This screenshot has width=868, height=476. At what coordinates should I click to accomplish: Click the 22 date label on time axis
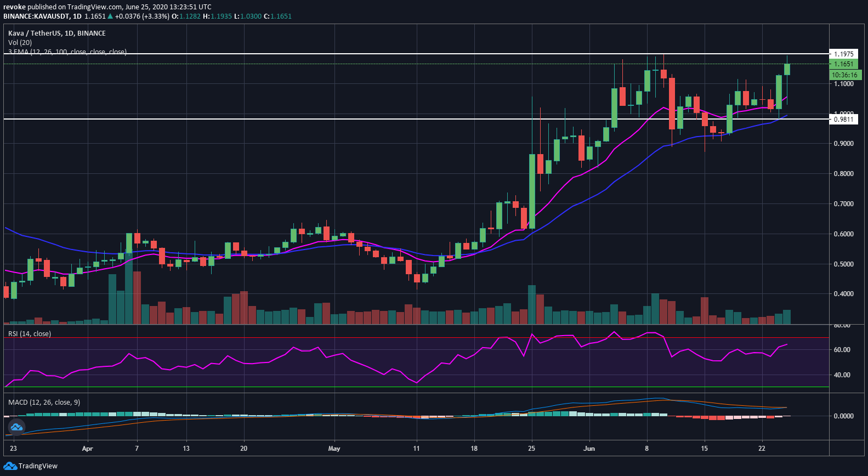762,449
